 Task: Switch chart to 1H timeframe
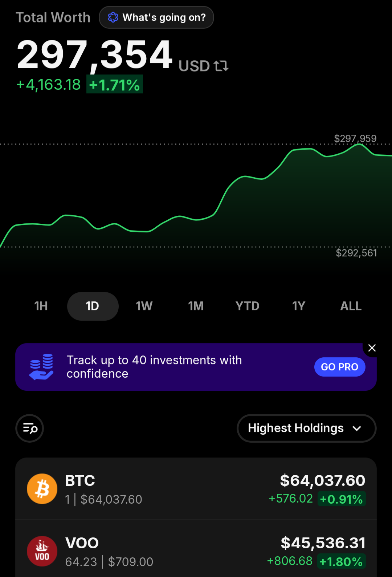point(41,306)
